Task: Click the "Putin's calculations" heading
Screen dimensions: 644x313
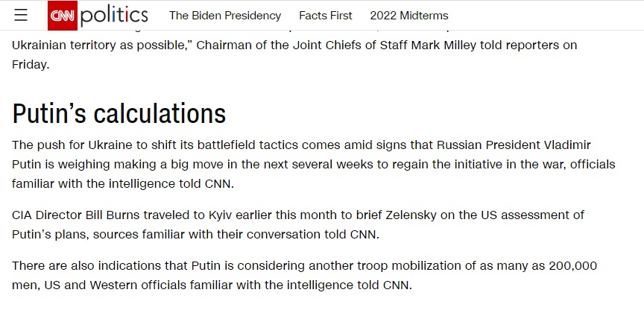Action: (119, 113)
